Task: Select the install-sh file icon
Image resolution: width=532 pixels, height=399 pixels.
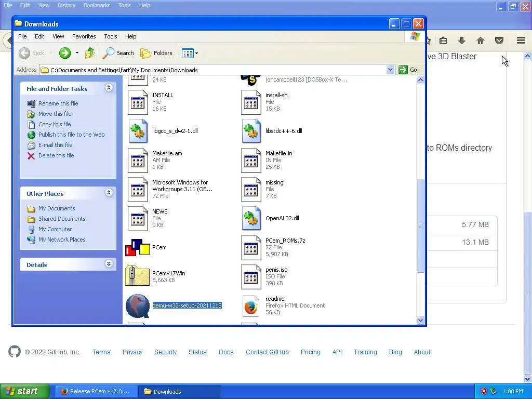Action: 251,102
